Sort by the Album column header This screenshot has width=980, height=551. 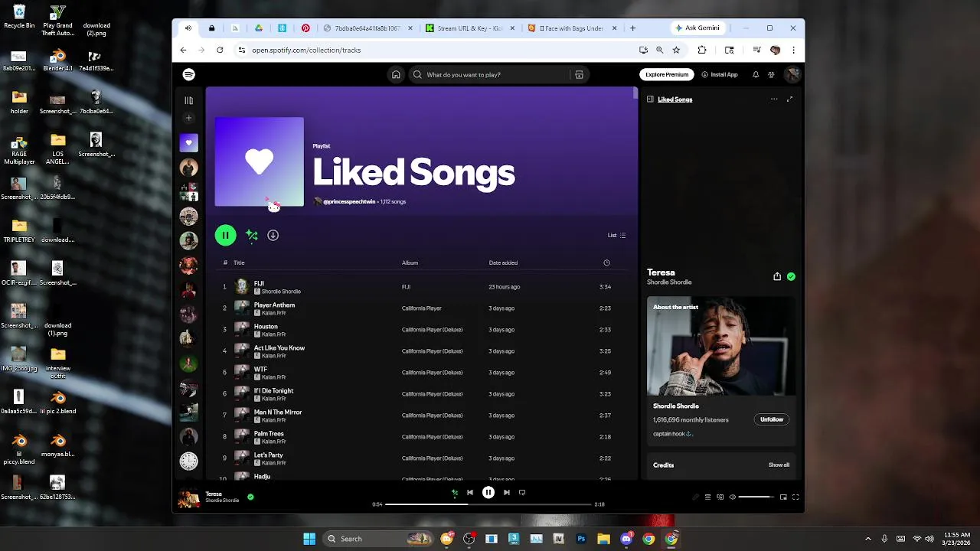point(410,262)
